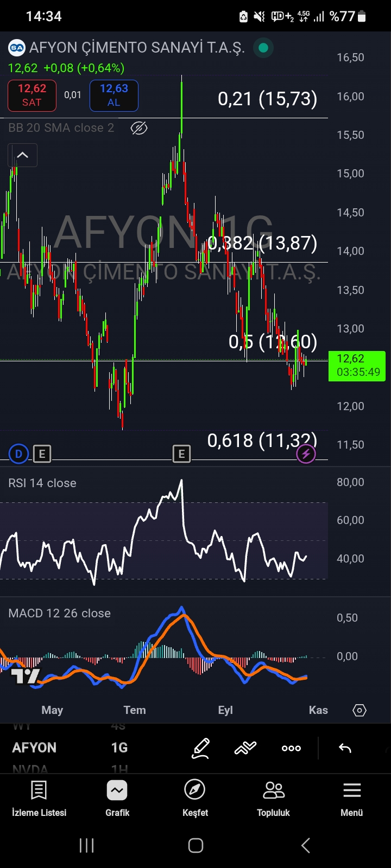Viewport: 391px width, 868px height.
Task: Toggle the Bollinger Bands visibility eye
Action: [x=139, y=128]
